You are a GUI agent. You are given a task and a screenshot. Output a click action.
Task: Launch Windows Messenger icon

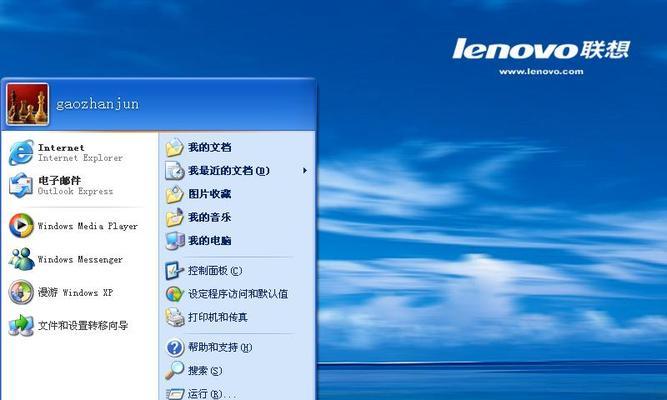[x=21, y=259]
